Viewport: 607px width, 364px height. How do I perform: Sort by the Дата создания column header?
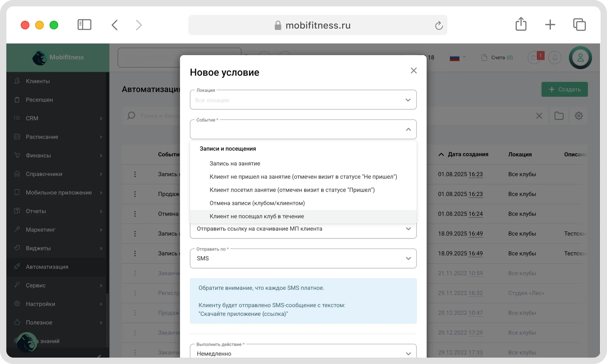[468, 154]
